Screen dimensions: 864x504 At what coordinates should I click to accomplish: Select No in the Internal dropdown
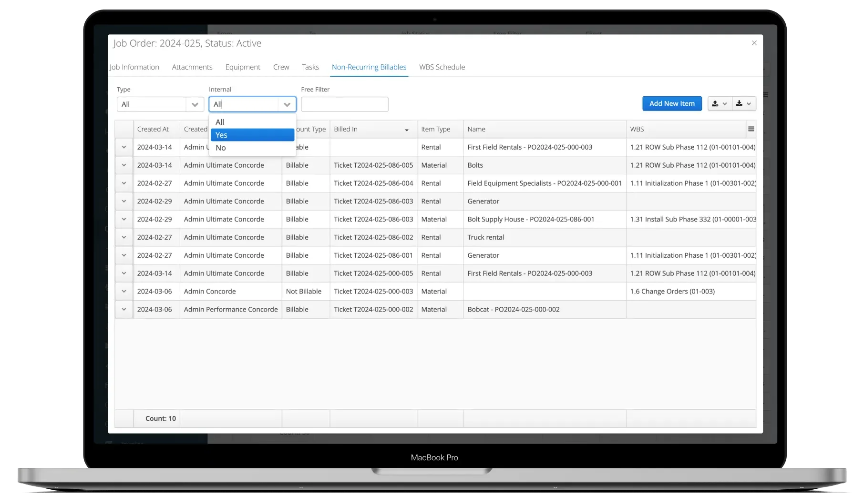[221, 148]
